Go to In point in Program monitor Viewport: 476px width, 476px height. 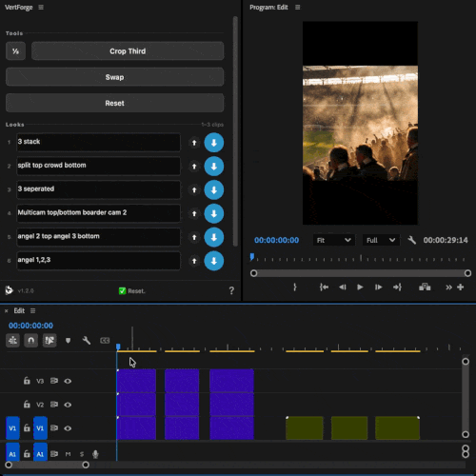pos(324,288)
